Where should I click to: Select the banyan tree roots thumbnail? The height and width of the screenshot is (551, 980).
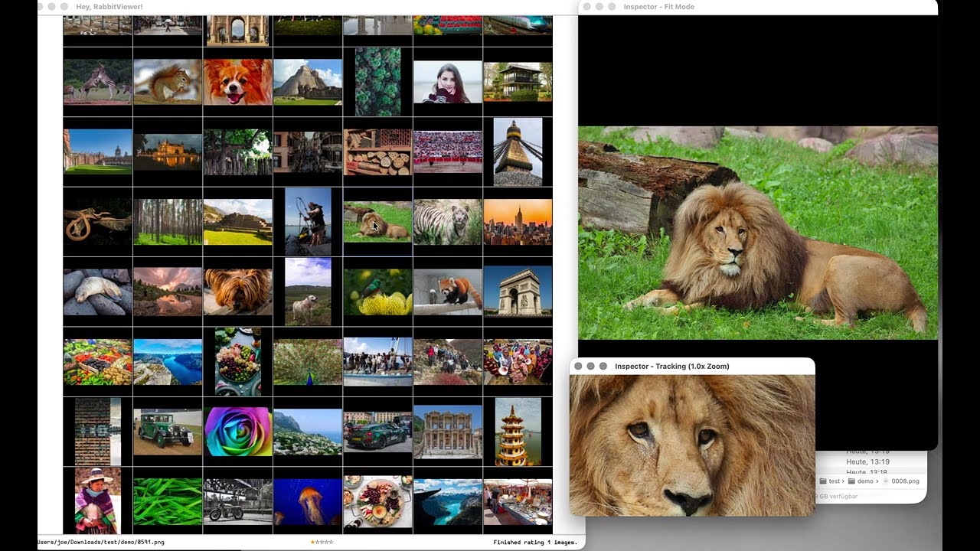click(x=237, y=152)
